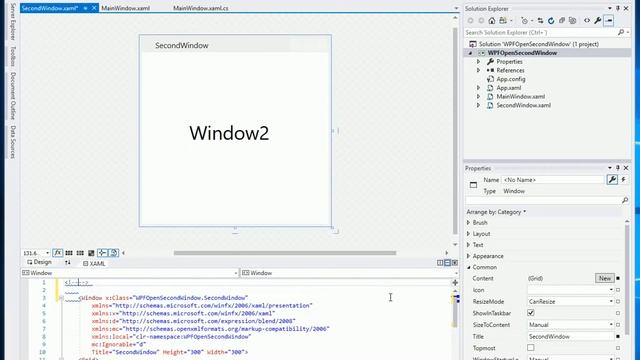Show properties wrench icon next to Name
Image resolution: width=640 pixels, height=360 pixels.
coord(612,180)
